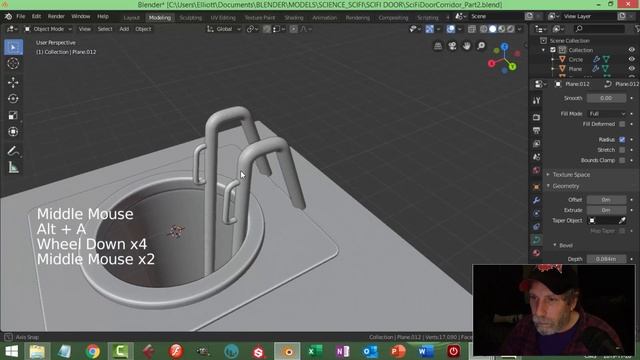The width and height of the screenshot is (640, 360).
Task: Uncheck the Radius checkbox
Action: click(622, 140)
